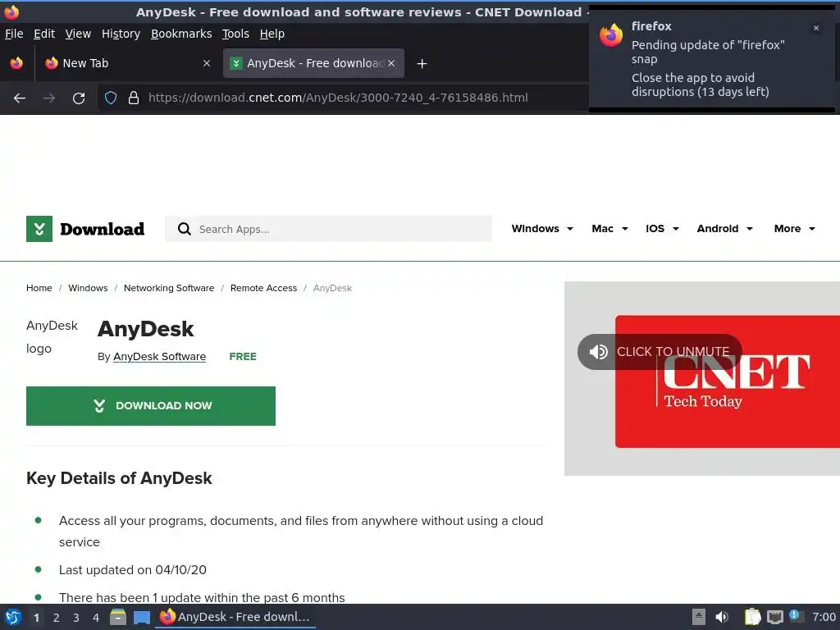
Task: Click the Last updated on 04/10/20 text
Action: (x=132, y=570)
